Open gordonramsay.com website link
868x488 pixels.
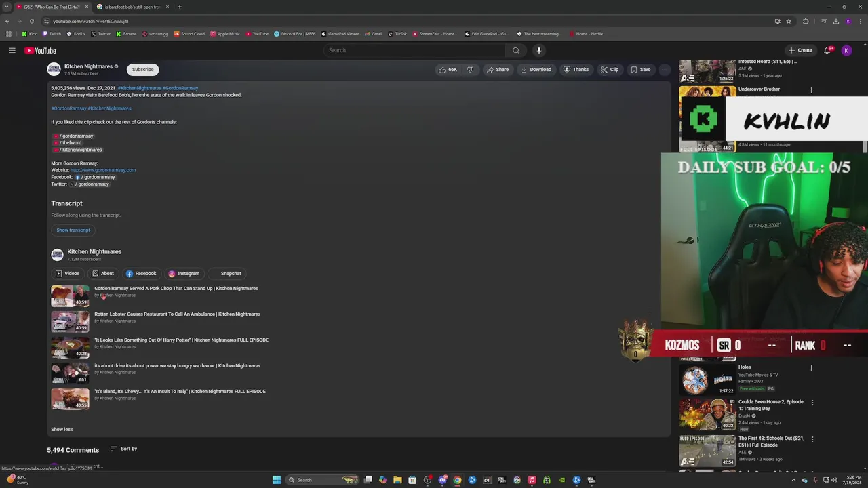click(103, 170)
